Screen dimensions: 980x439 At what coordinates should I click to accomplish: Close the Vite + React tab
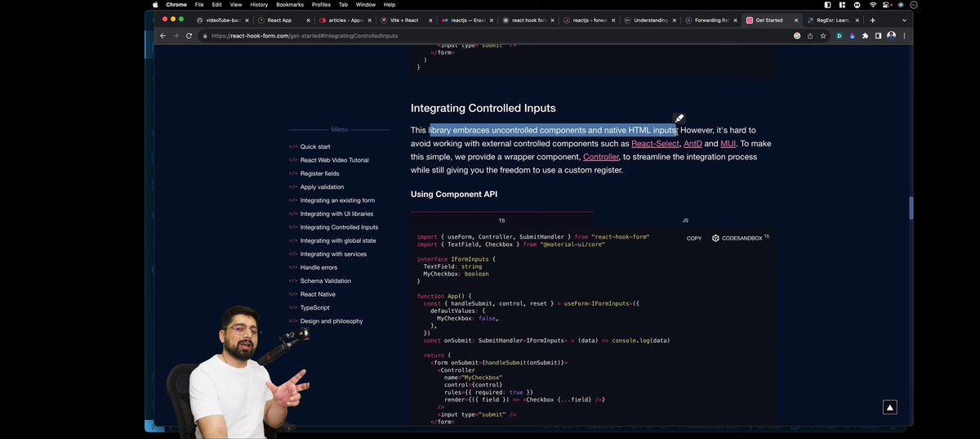pyautogui.click(x=432, y=20)
